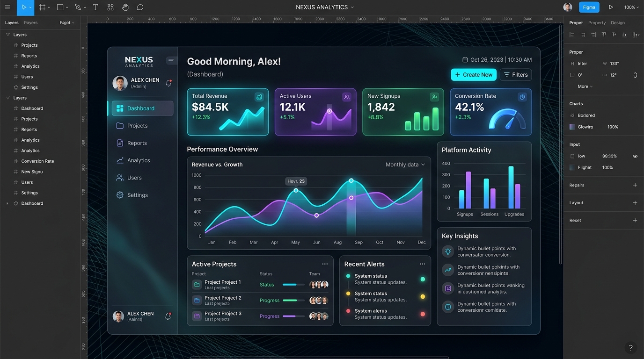Toggle visibility eye on Iow input row
Viewport: 644px width, 359px height.
[x=635, y=156]
